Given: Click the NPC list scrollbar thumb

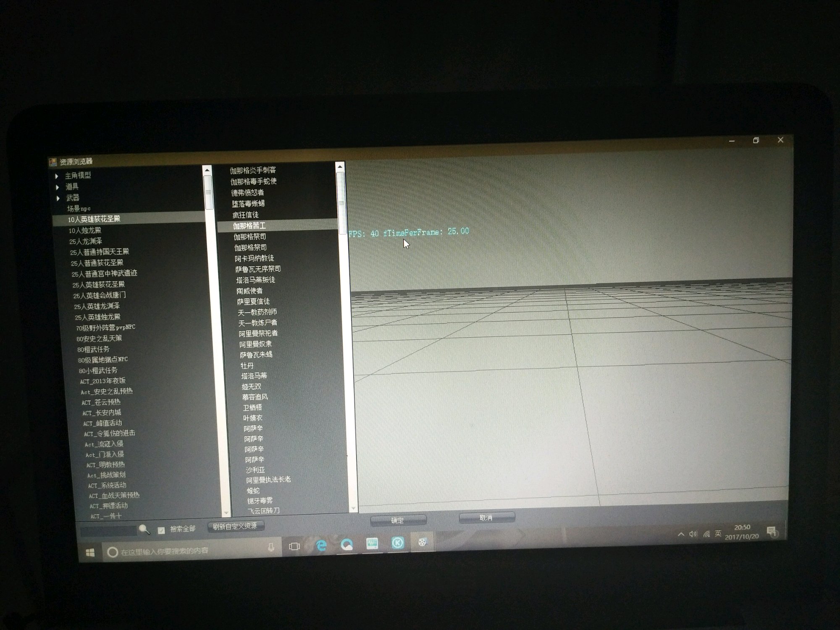Looking at the screenshot, I should tap(341, 202).
